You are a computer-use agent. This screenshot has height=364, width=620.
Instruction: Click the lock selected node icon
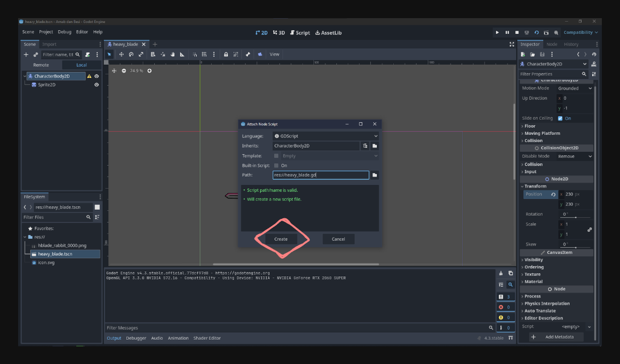pos(226,54)
